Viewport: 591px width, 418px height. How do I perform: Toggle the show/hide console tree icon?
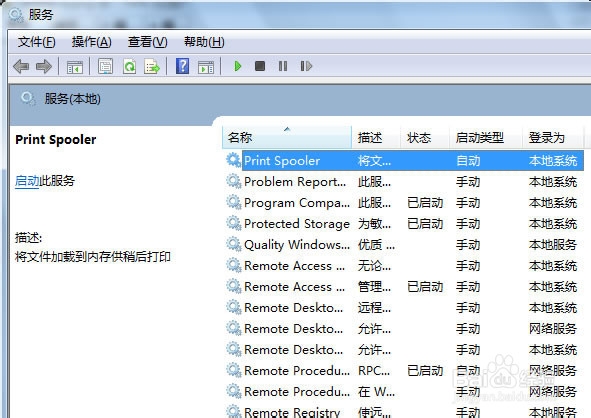(75, 67)
